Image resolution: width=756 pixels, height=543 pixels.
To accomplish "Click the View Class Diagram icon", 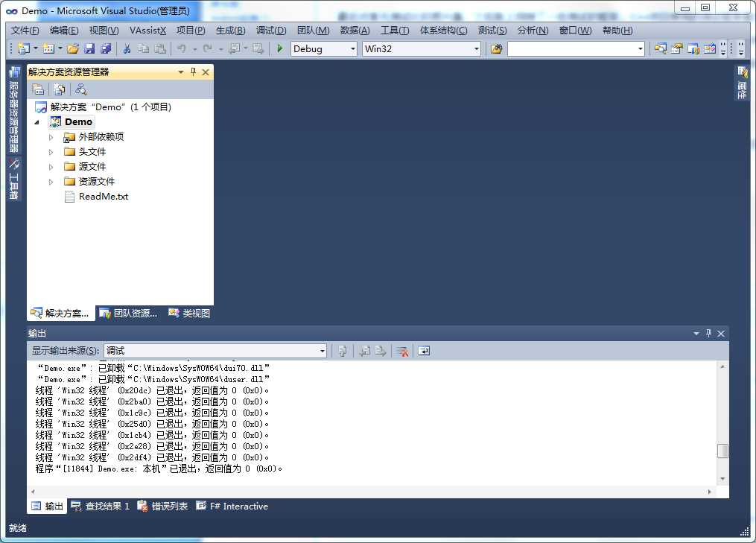I will tap(81, 89).
